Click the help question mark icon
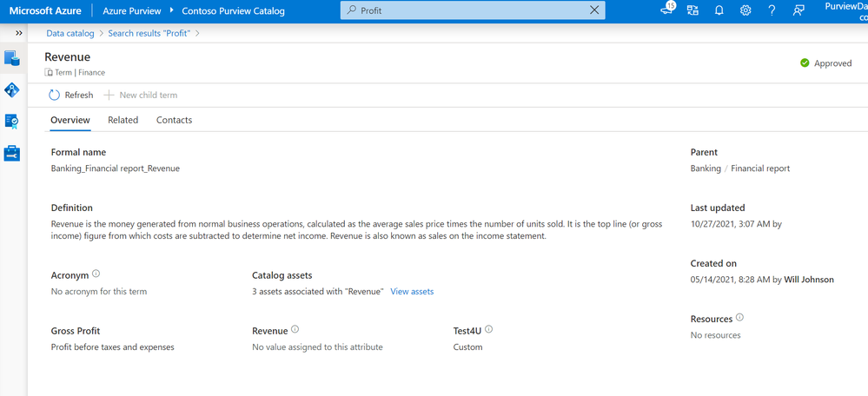This screenshot has width=868, height=396. tap(772, 10)
